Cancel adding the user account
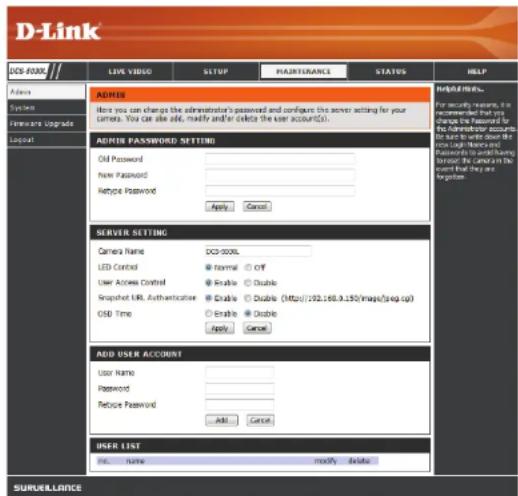Viewport: 518px width, 496px height. [260, 420]
